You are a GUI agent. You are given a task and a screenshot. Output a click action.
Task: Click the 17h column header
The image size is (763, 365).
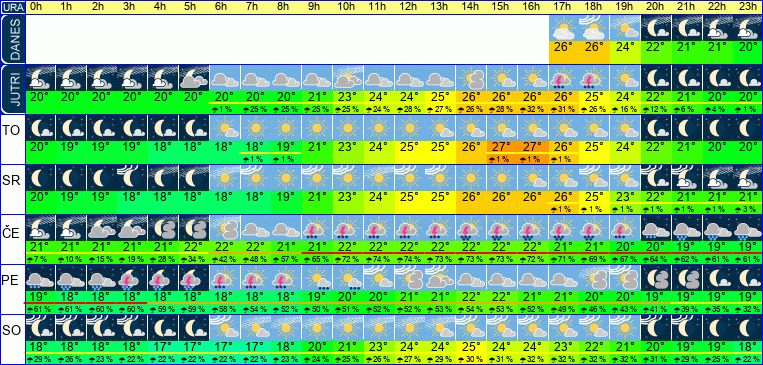point(562,7)
